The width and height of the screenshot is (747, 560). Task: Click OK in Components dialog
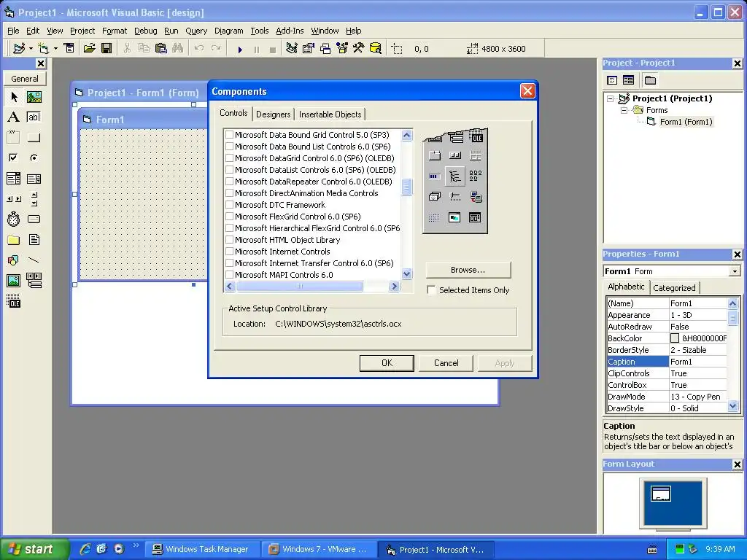pos(387,363)
